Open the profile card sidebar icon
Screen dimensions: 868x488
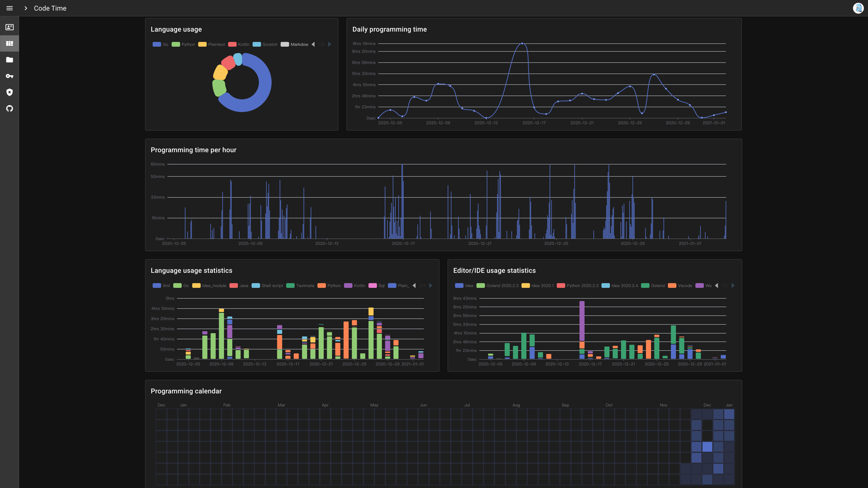[x=9, y=27]
